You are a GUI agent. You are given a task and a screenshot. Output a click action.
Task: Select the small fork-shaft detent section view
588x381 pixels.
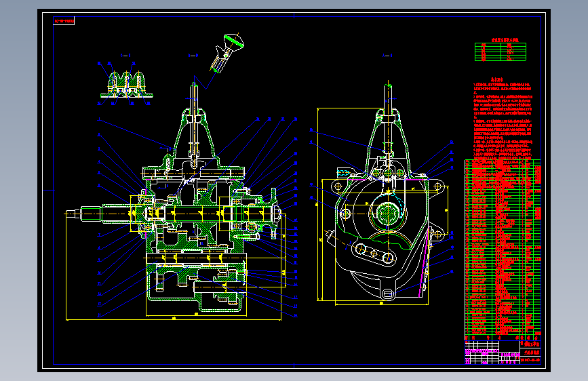(126, 84)
